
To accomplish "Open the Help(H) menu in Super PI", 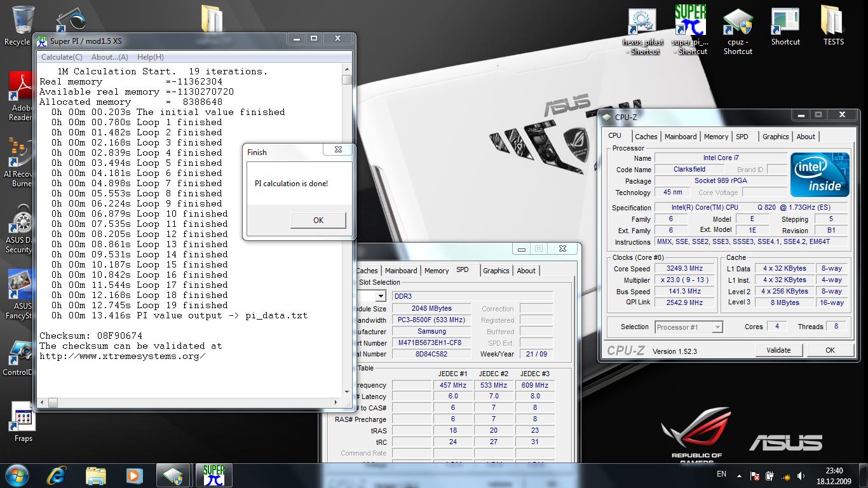I will (151, 57).
